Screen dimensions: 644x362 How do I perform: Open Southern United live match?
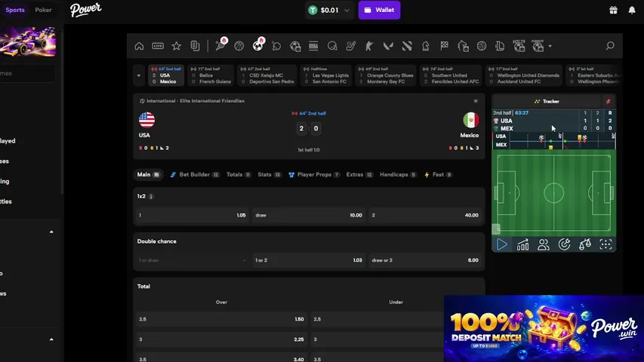pyautogui.click(x=451, y=75)
